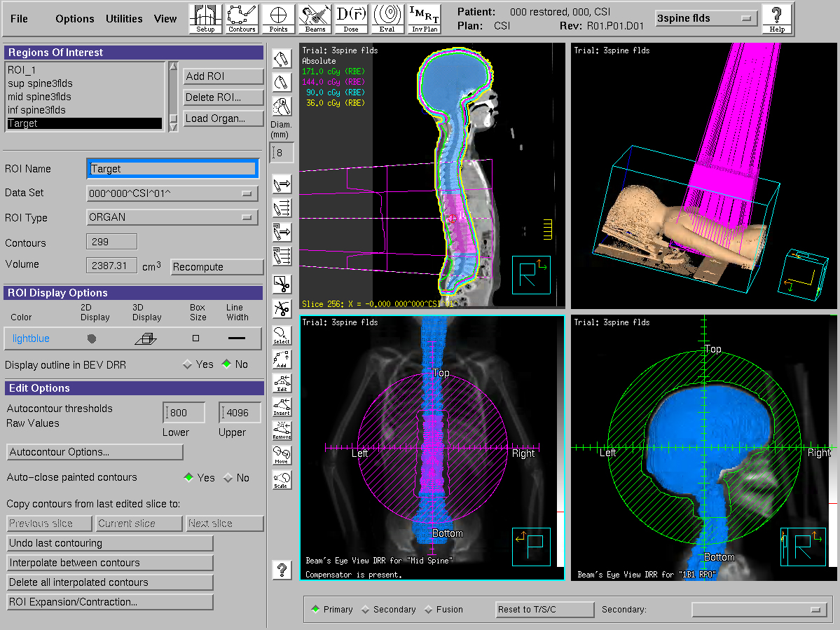
Task: Click the Recompute volume button
Action: 217,267
